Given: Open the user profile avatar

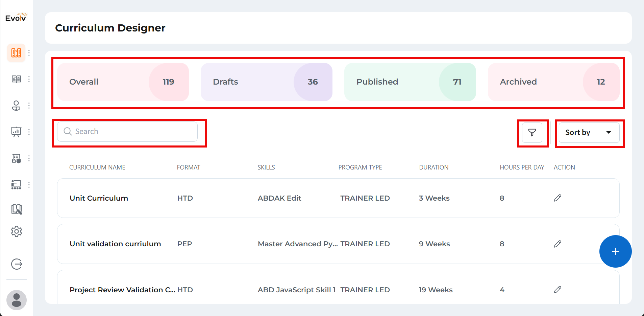Looking at the screenshot, I should 16,300.
